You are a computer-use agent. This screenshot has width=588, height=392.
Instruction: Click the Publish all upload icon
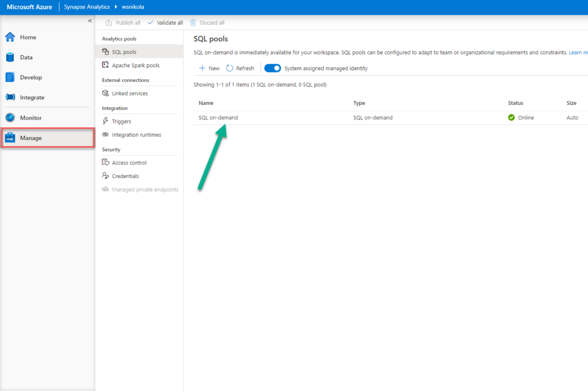point(109,22)
